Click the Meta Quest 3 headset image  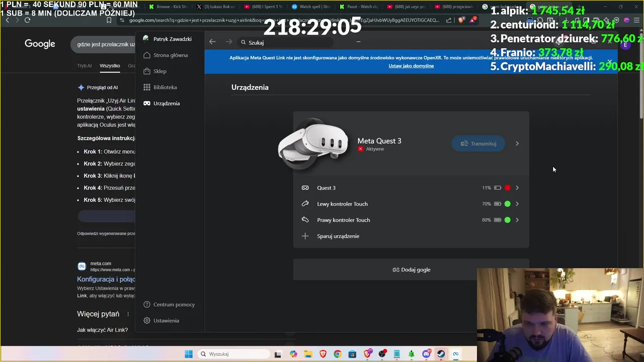(312, 145)
